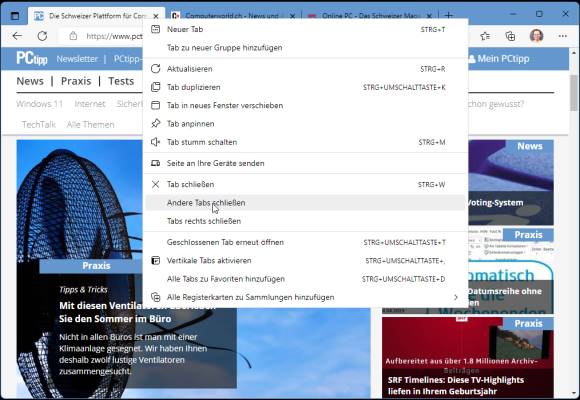Close the Die Schweizer Plattform tab
This screenshot has height=400, width=580.
(156, 16)
